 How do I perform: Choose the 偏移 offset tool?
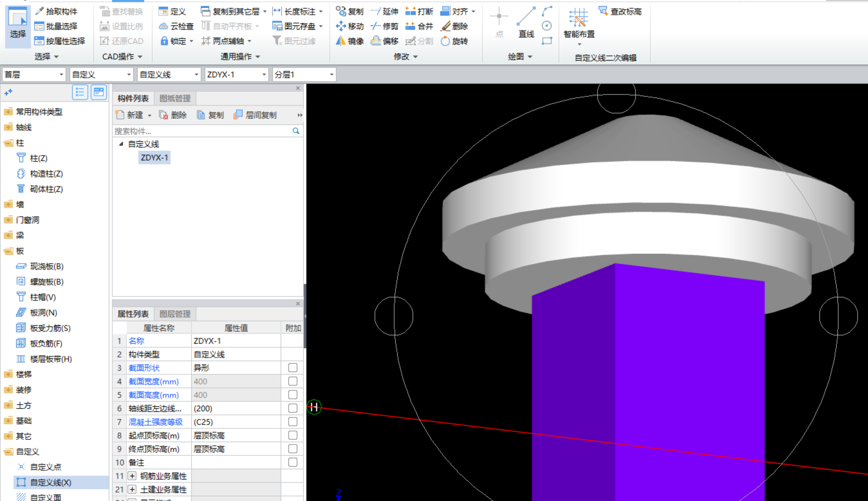coord(384,41)
